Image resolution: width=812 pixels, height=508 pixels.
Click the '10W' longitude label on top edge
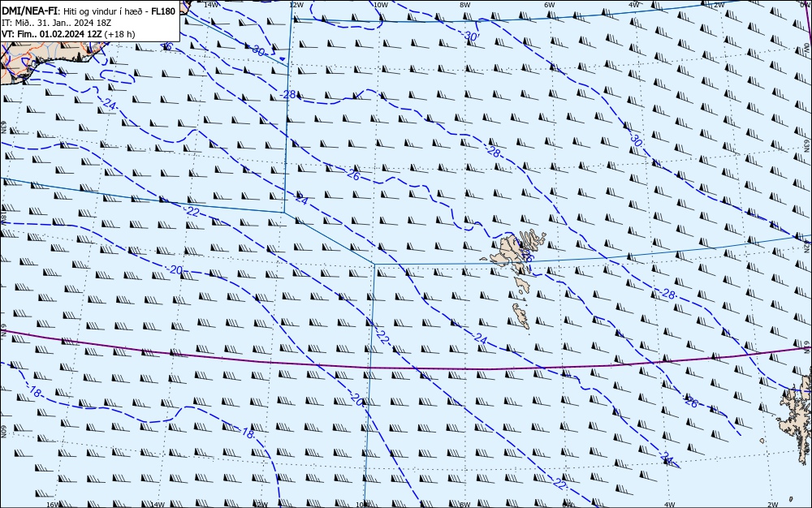(380, 5)
